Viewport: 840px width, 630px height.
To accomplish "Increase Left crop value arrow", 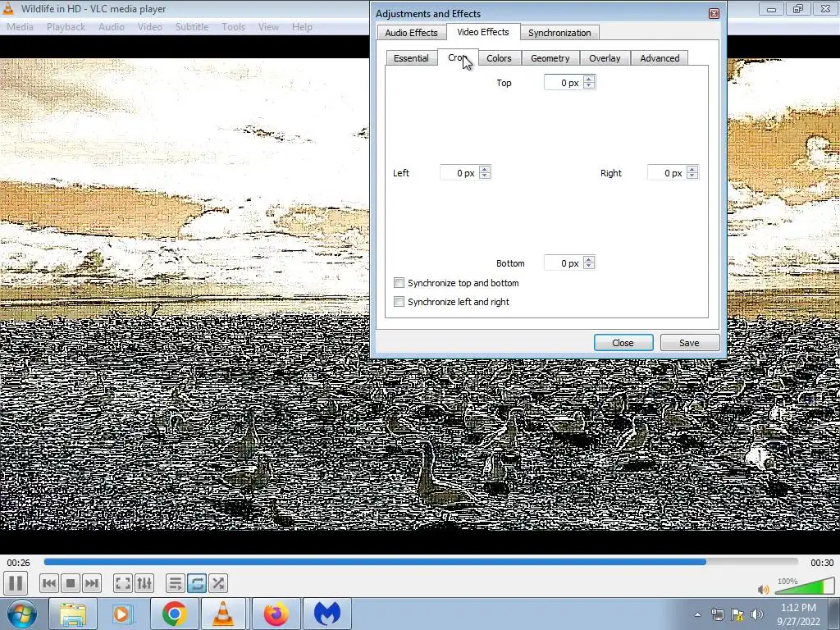I will point(485,169).
